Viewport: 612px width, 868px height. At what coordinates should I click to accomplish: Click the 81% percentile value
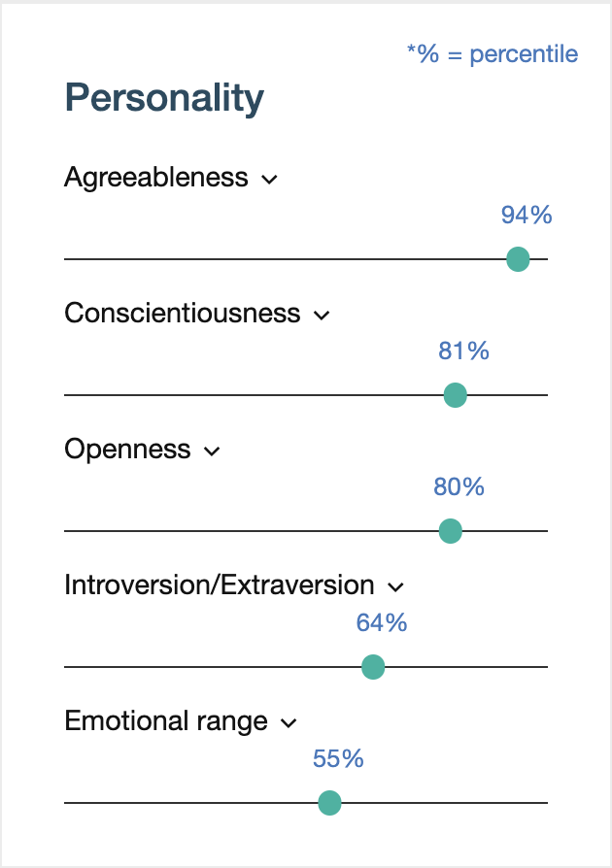coord(463,351)
